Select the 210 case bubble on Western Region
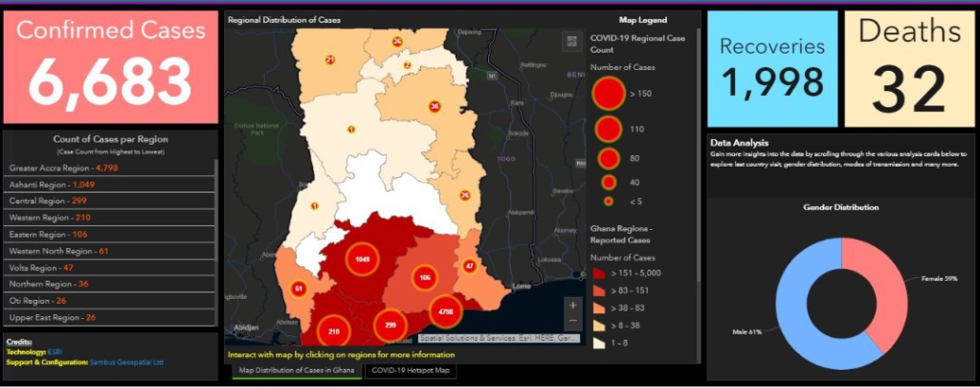The image size is (980, 388). (333, 331)
